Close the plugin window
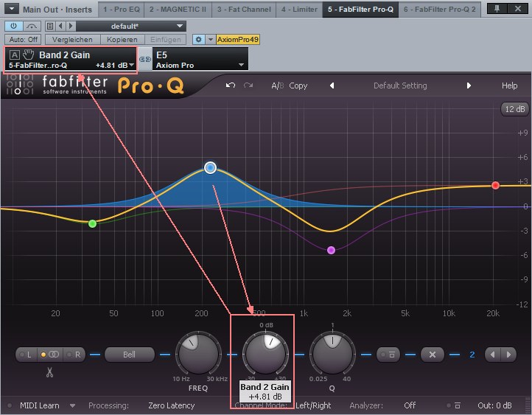532x415 pixels. [x=518, y=9]
